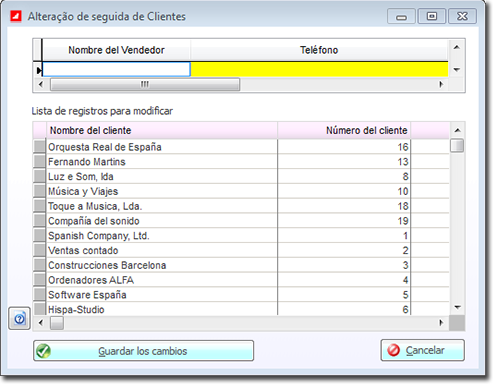Click the client list's right scroll arrow
Image resolution: width=496 pixels, height=389 pixels.
tap(441, 322)
